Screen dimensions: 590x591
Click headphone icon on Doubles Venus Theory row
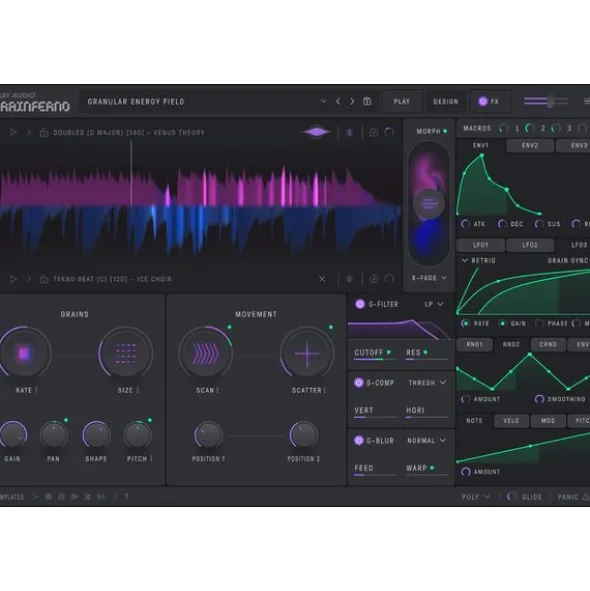[x=389, y=132]
